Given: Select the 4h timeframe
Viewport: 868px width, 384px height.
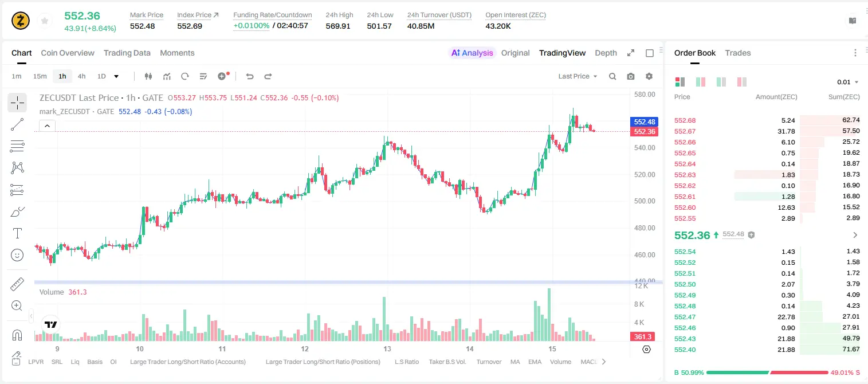Looking at the screenshot, I should click(x=81, y=76).
